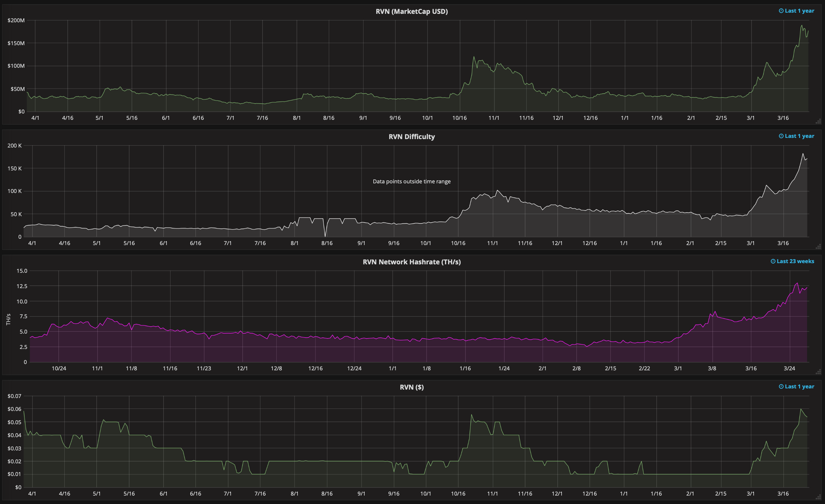Image resolution: width=825 pixels, height=504 pixels.
Task: Click the 12/24 date on hashrate axis
Action: [x=354, y=369]
